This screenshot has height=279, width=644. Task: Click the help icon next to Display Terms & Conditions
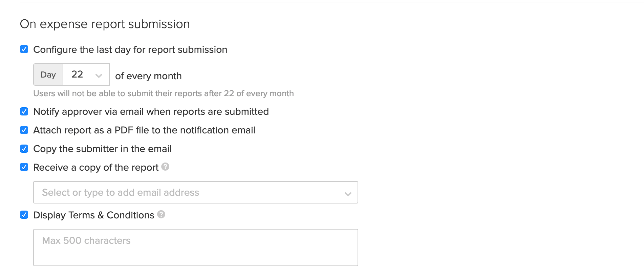coord(161,214)
